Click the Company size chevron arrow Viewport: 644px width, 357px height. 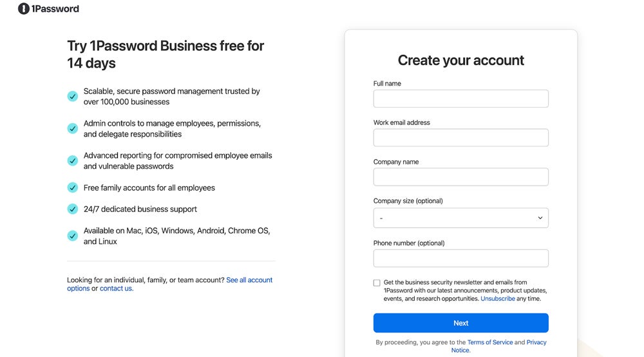(x=540, y=218)
